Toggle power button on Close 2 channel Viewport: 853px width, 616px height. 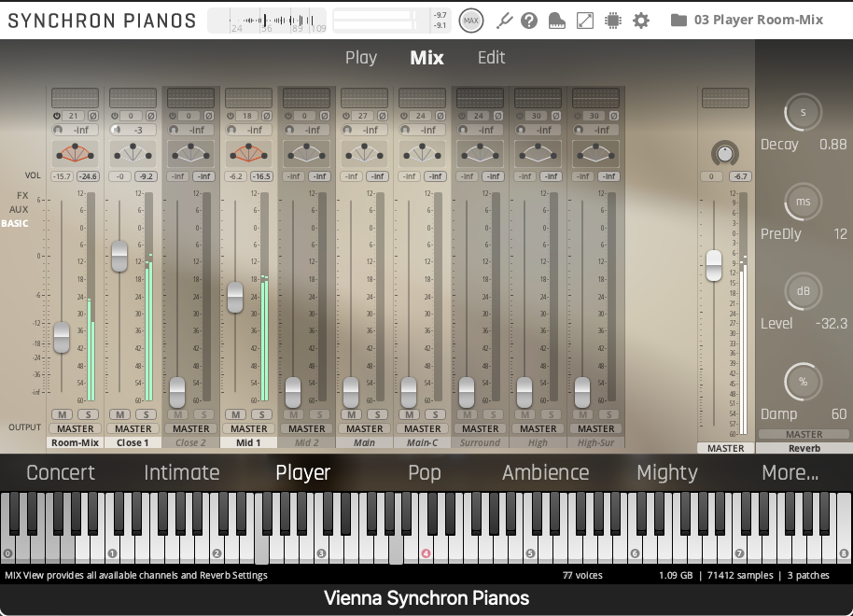coord(172,116)
